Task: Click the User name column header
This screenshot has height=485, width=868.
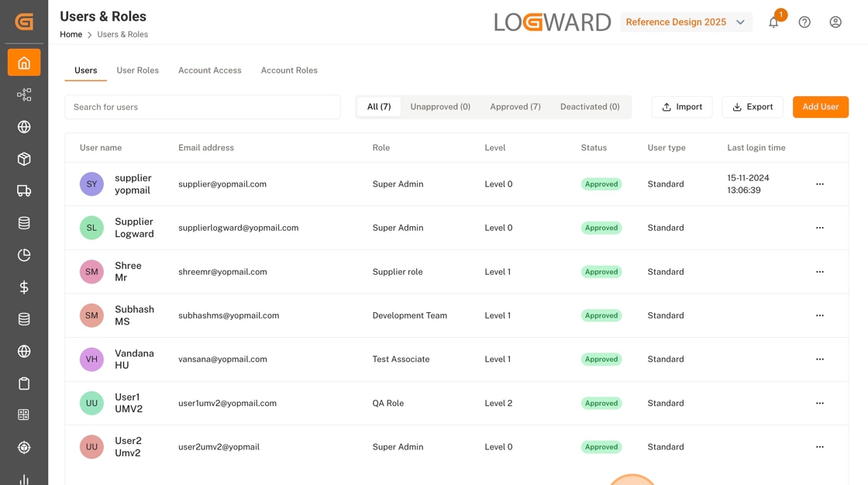Action: point(101,148)
